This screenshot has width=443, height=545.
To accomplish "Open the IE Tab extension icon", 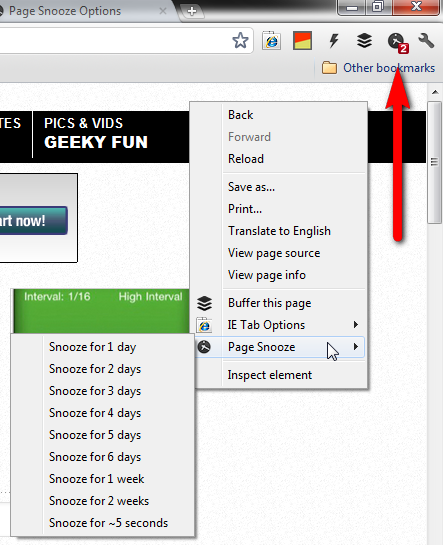I will tap(271, 41).
